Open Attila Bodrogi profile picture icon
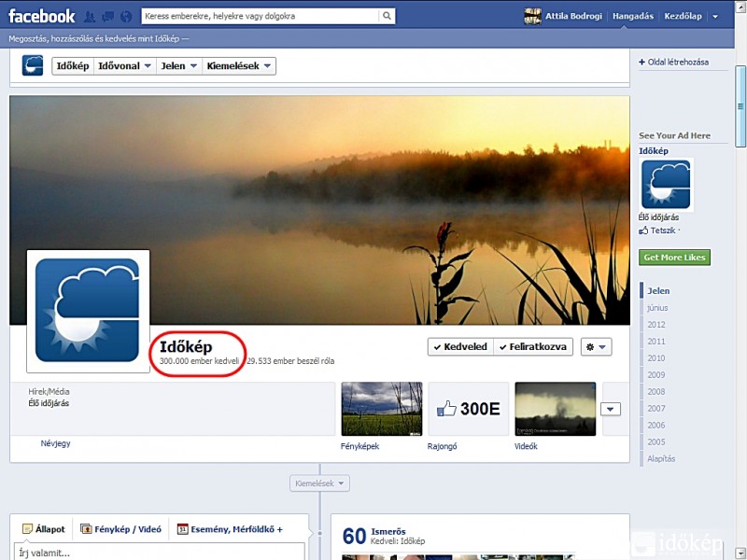Viewport: 747px width, 560px height. pyautogui.click(x=532, y=16)
